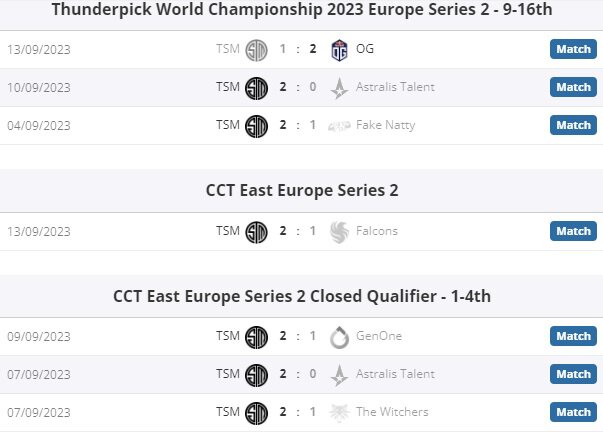Image resolution: width=603 pixels, height=435 pixels.
Task: Open the Falcons team name link
Action: click(377, 231)
